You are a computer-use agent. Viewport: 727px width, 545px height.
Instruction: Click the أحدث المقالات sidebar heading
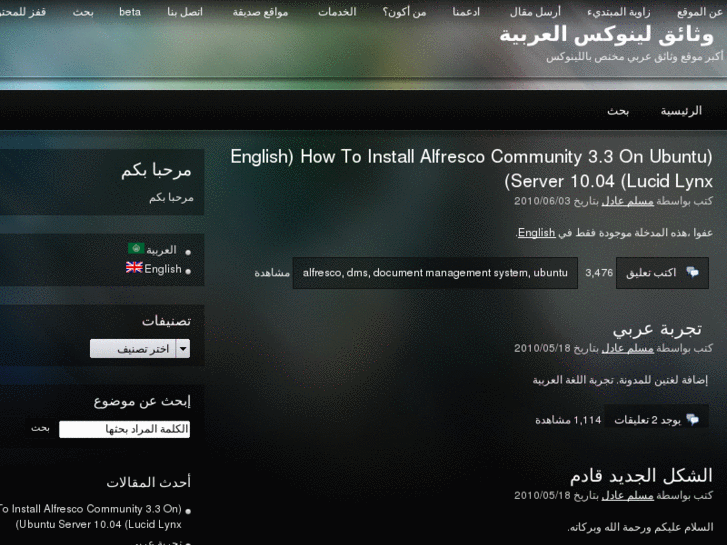coord(148,482)
